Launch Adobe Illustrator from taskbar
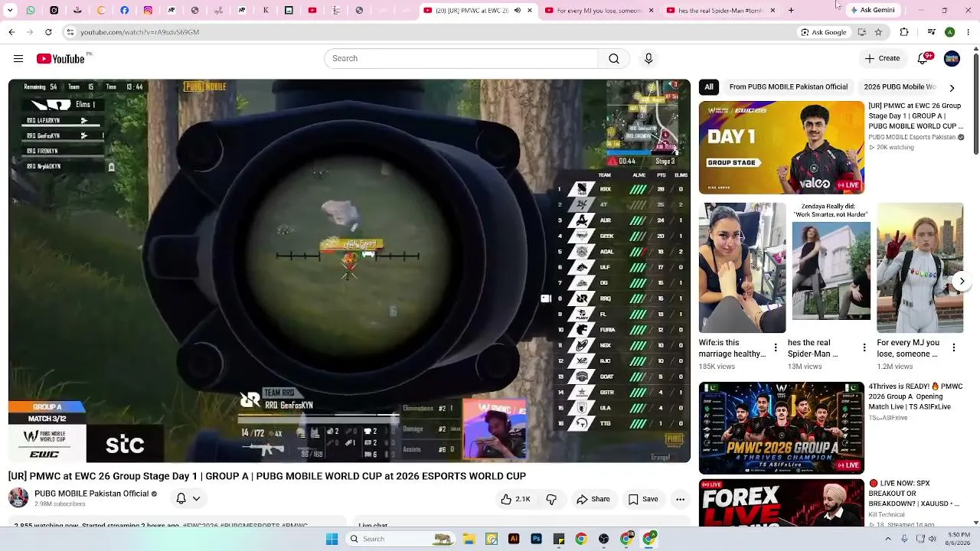This screenshot has height=551, width=980. [514, 539]
